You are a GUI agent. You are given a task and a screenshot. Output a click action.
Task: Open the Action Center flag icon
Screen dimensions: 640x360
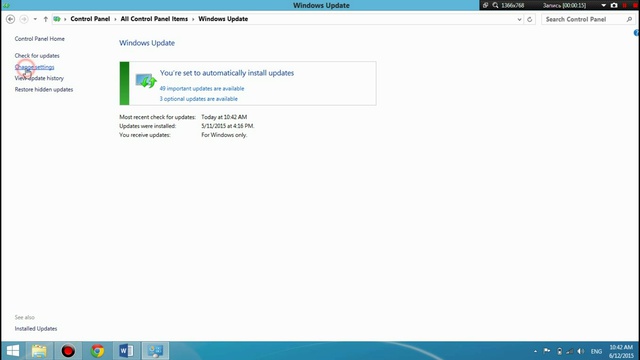coord(547,351)
